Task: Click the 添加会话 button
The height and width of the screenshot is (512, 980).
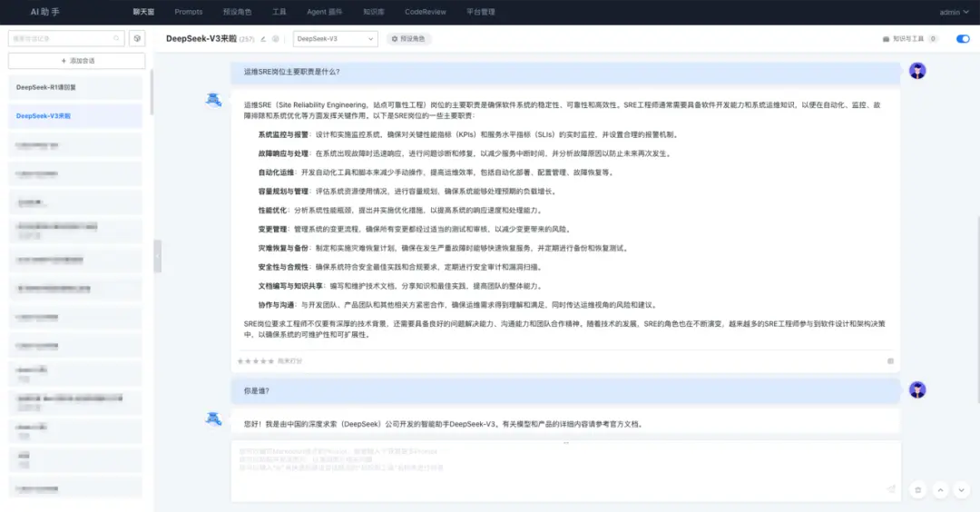Action: (77, 61)
